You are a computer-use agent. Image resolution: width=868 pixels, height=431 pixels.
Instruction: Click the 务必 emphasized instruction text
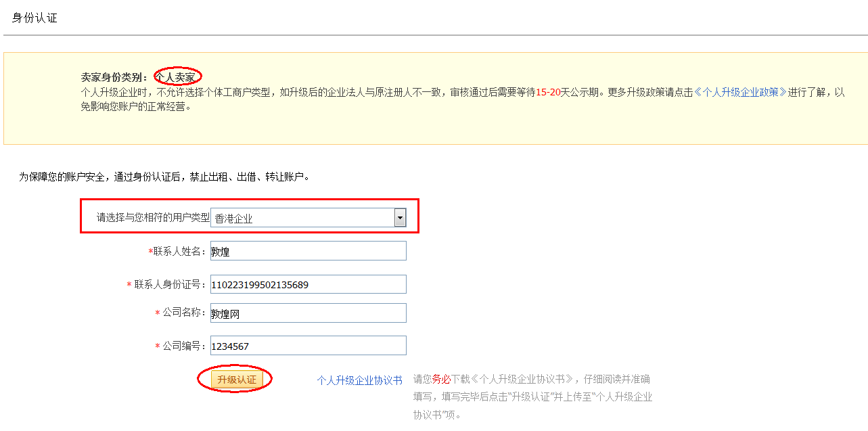click(x=440, y=378)
